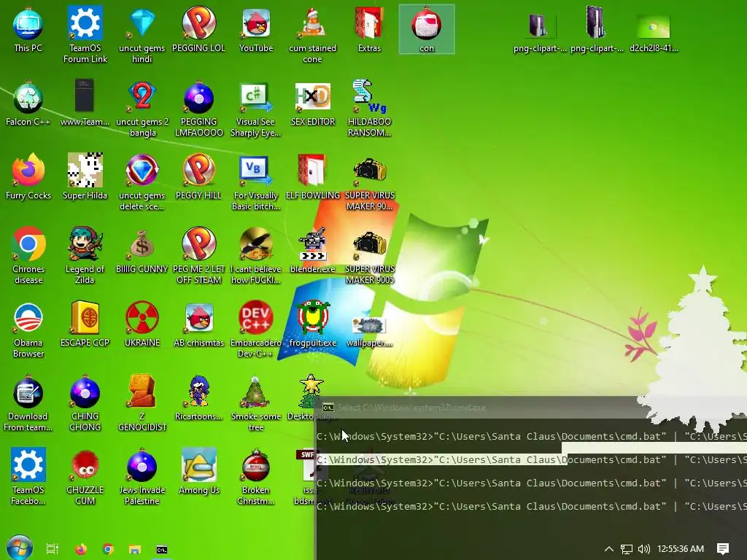Open Task View on the taskbar
This screenshot has height=560, width=747.
[x=53, y=549]
